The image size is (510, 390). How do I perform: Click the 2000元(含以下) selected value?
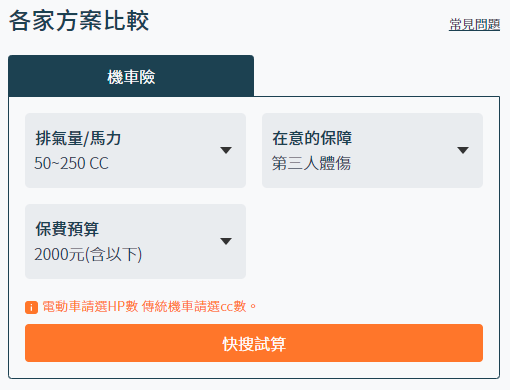pos(88,254)
